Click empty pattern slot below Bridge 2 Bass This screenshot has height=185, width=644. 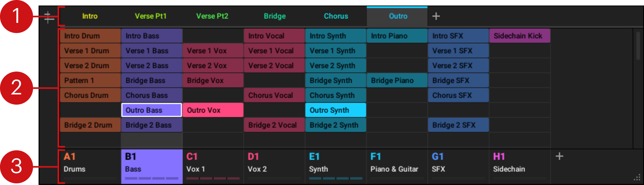(151, 140)
